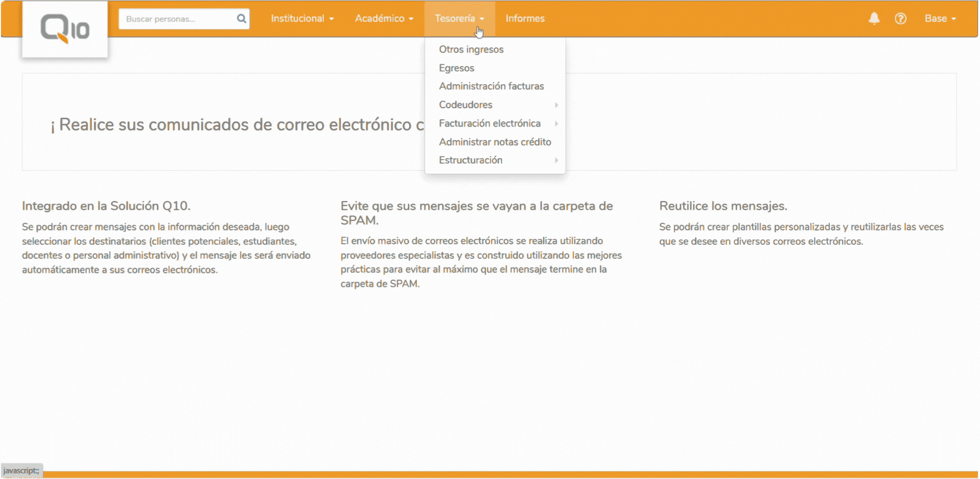Click the Codeudores submenu arrow
Viewport: 980px width, 479px height.
pyautogui.click(x=557, y=105)
